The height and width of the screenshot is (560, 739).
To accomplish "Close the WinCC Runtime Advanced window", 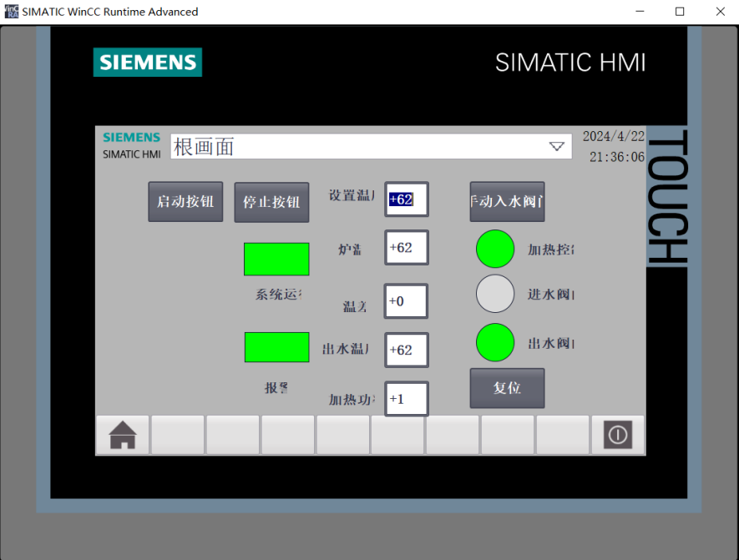I will (720, 12).
